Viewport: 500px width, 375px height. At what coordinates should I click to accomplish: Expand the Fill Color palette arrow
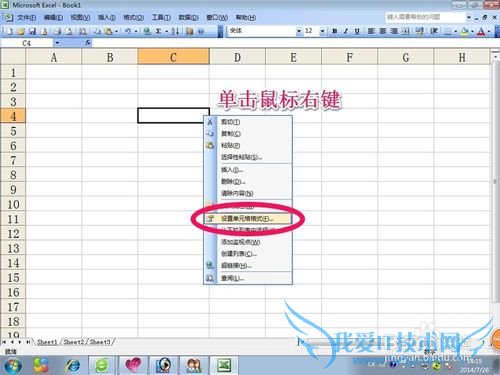coord(472,31)
